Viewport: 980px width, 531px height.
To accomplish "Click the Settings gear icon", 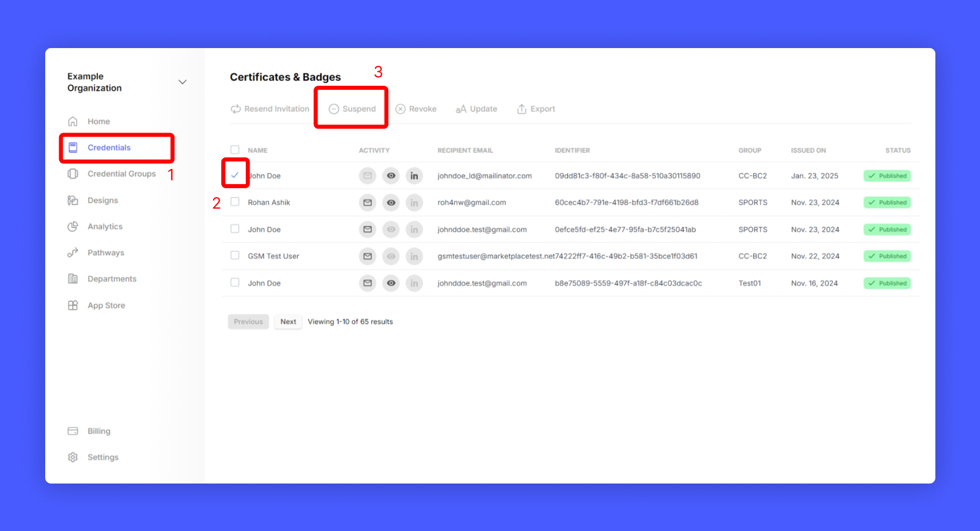I will click(x=73, y=457).
